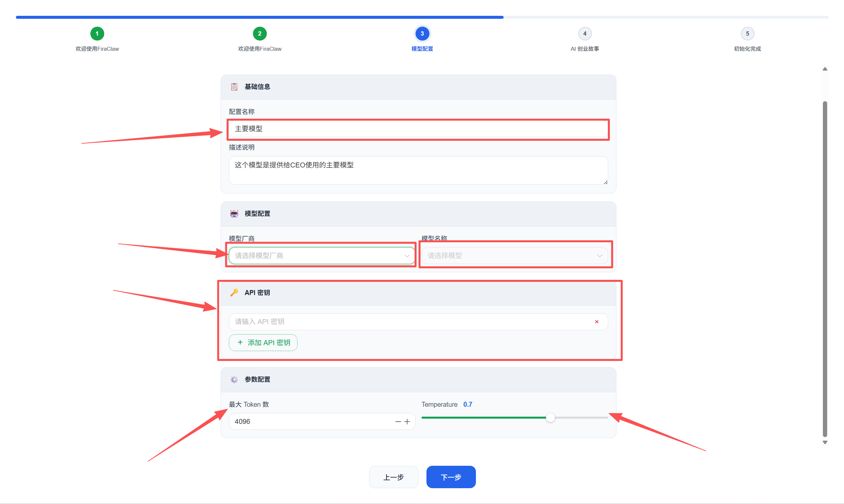
Task: Click the gear icon beside 参数配置
Action: (x=234, y=379)
